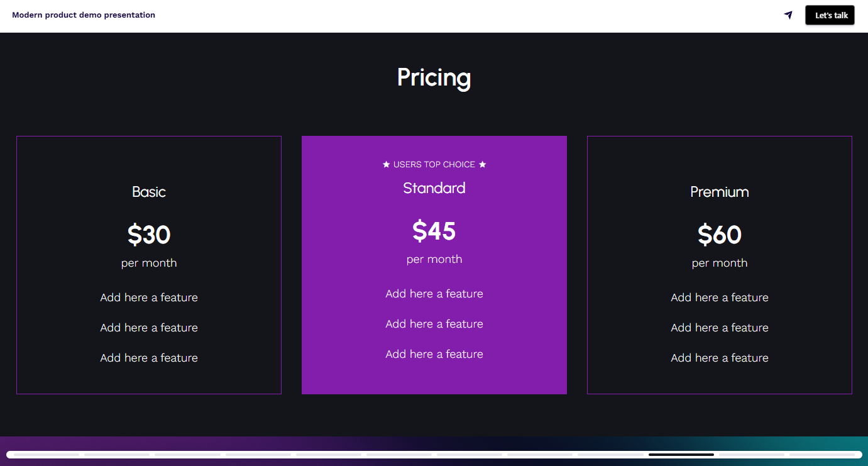
Task: Click the last Add here a feature under Premium
Action: (x=719, y=357)
